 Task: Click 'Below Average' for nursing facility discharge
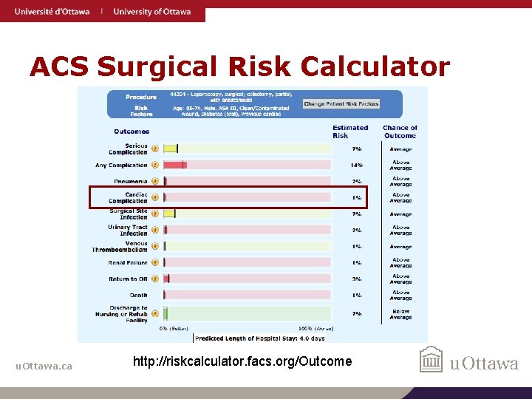tap(400, 314)
